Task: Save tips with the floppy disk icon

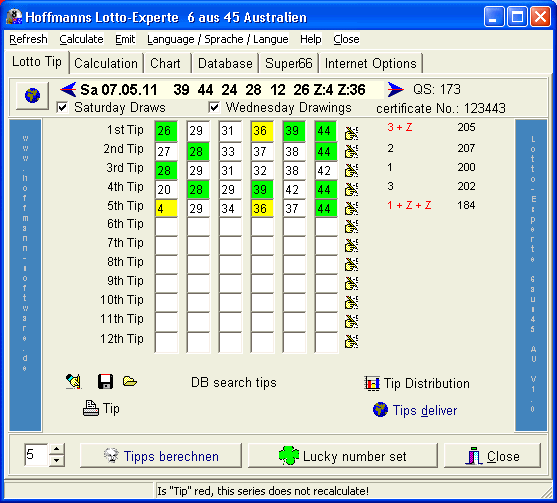Action: click(106, 382)
